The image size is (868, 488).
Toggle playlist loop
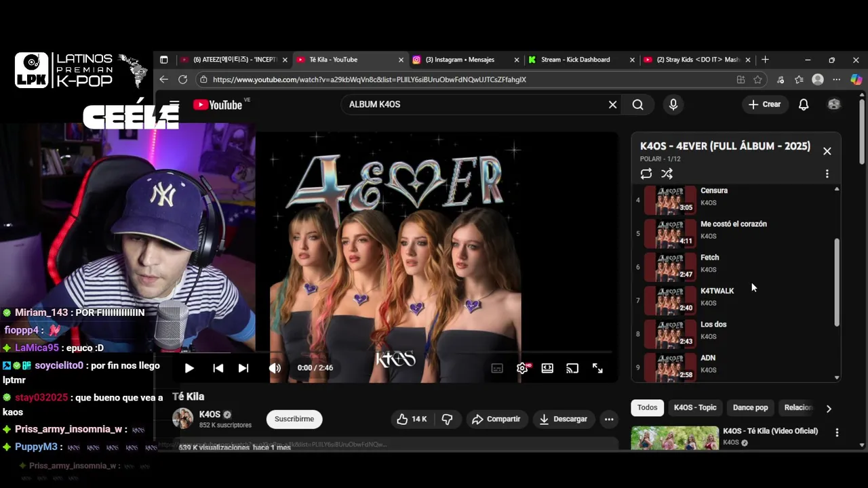coord(646,174)
